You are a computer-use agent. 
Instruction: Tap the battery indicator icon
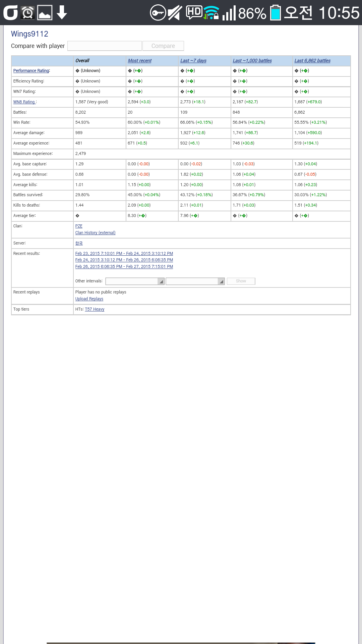coord(275,13)
